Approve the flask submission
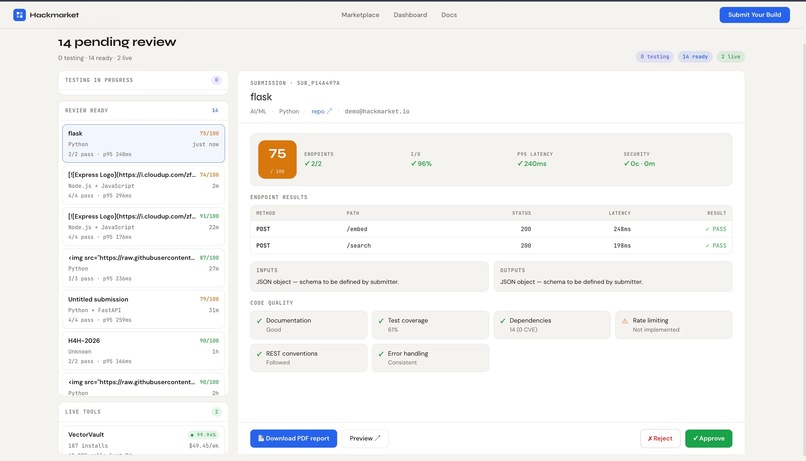 pos(708,438)
